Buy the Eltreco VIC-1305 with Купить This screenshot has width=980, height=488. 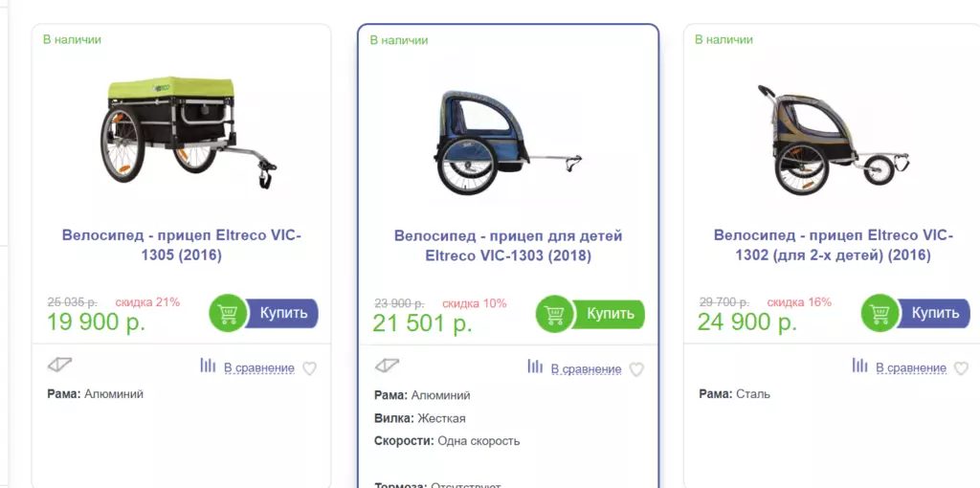[283, 313]
